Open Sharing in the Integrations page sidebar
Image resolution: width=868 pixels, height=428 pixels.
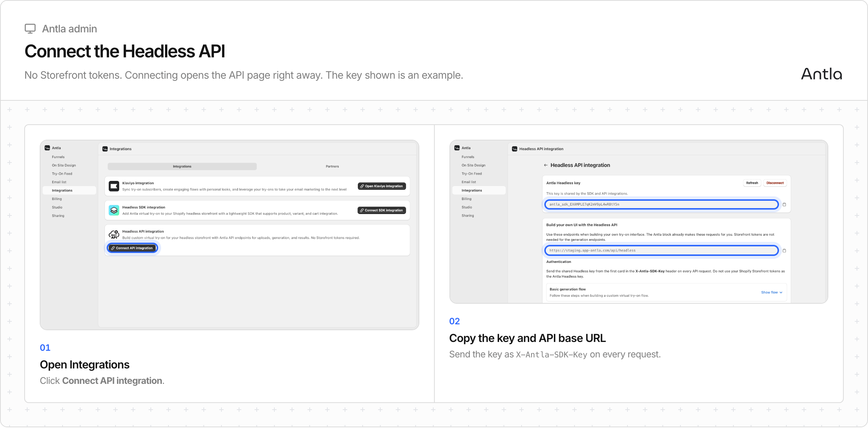[x=58, y=216]
